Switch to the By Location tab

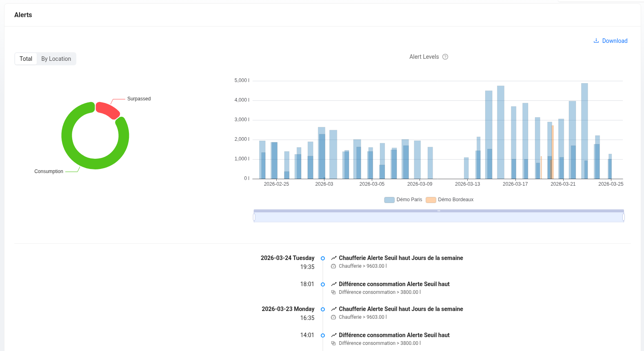56,59
